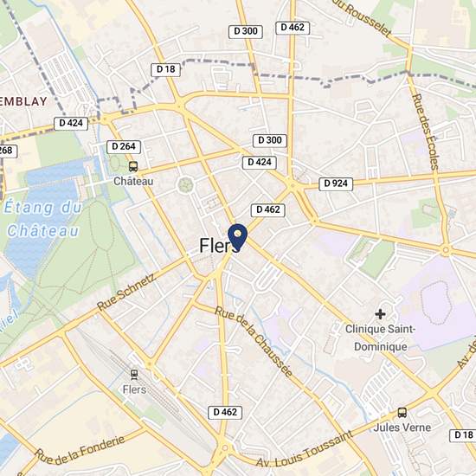This screenshot has height=476, width=476.
Task: Click the Étang du Château lake label
Action: point(43,219)
